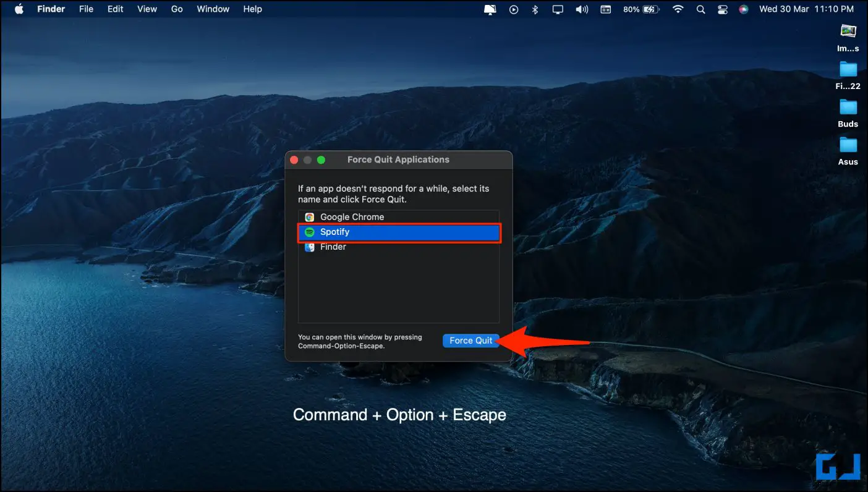The height and width of the screenshot is (492, 868).
Task: Close the Force Quit Applications window
Action: [294, 159]
